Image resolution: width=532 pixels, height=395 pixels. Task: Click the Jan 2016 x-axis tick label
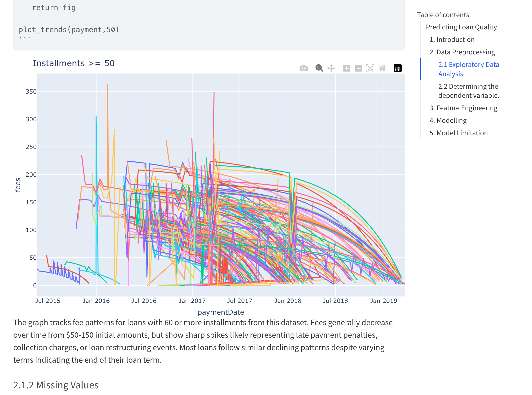tap(96, 301)
